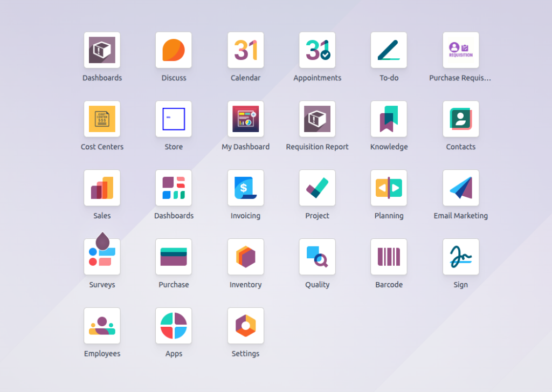
Task: Open the Email Marketing app
Action: 460,188
